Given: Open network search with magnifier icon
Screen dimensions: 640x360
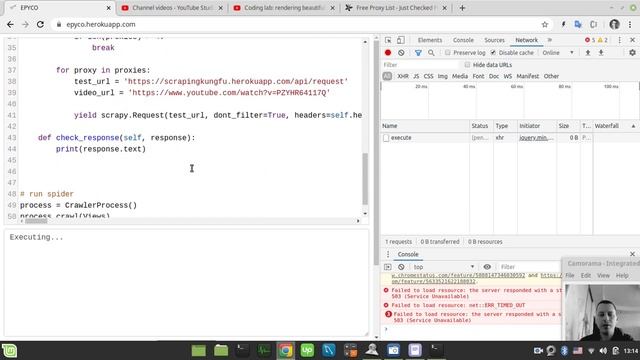Looking at the screenshot, I should 431,53.
